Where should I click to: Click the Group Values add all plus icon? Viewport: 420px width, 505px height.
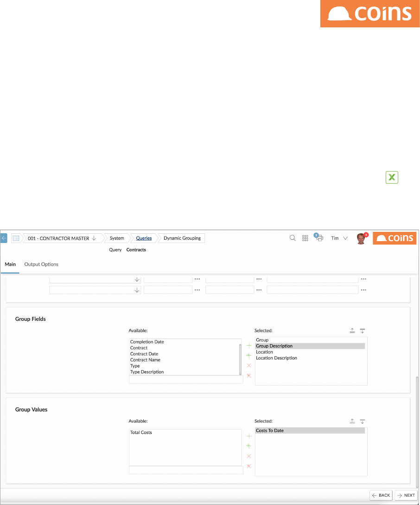249,446
